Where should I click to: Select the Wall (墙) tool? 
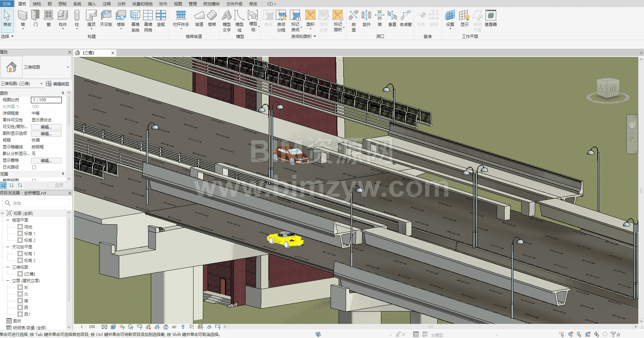23,18
